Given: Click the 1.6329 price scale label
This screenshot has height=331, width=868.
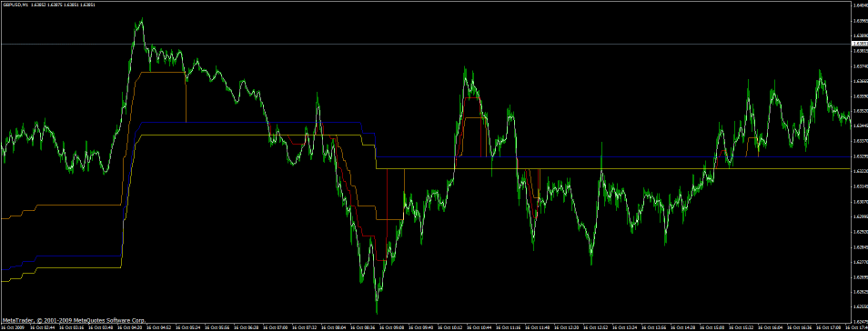Looking at the screenshot, I should (x=860, y=156).
